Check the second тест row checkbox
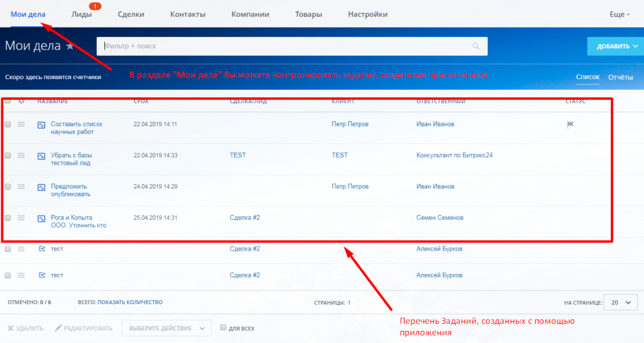Screen dimensions: 644x343 pos(8,275)
